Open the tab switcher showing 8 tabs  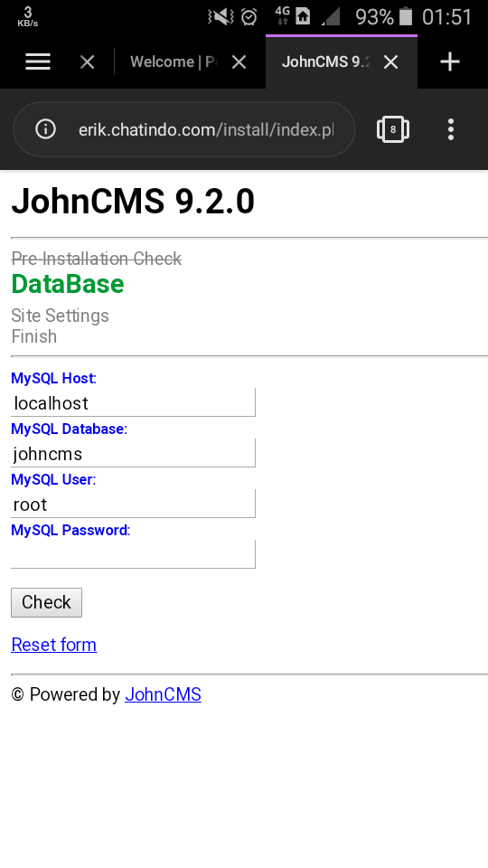tap(393, 129)
